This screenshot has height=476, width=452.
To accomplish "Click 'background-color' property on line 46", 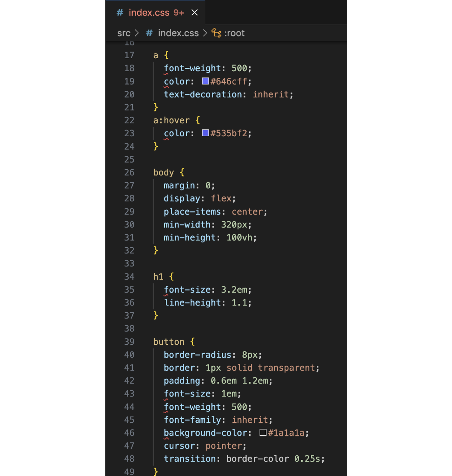I will coord(205,433).
